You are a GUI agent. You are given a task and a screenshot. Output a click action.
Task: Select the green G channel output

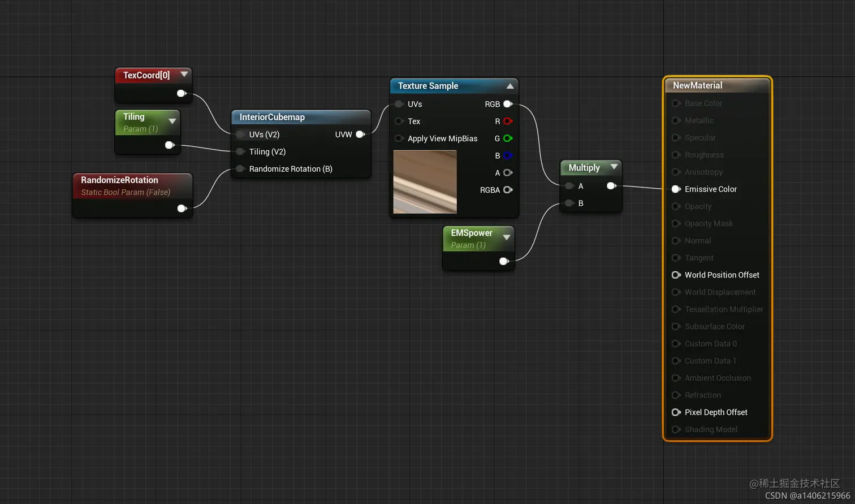507,138
